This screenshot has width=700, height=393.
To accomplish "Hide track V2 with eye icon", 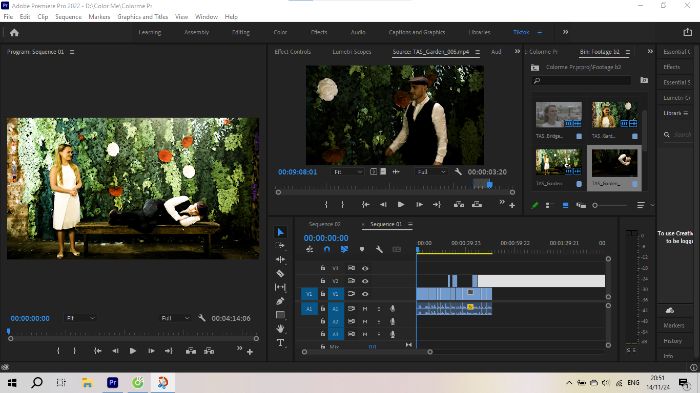I will pos(365,281).
